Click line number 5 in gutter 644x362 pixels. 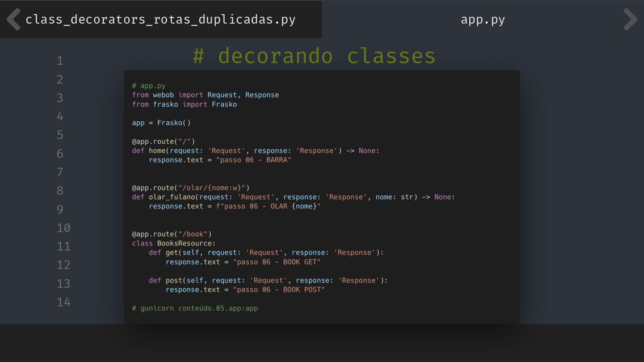pyautogui.click(x=60, y=135)
